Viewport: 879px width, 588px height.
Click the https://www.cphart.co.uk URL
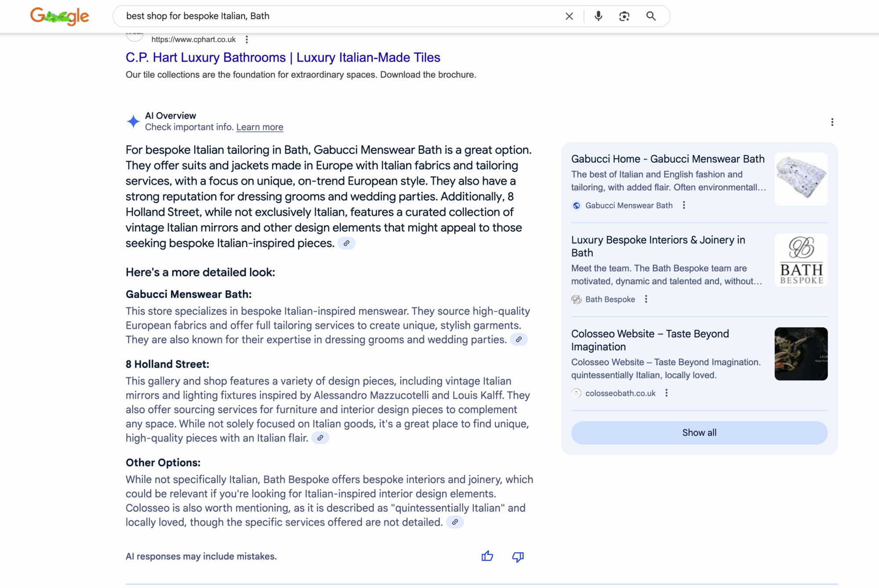click(193, 40)
